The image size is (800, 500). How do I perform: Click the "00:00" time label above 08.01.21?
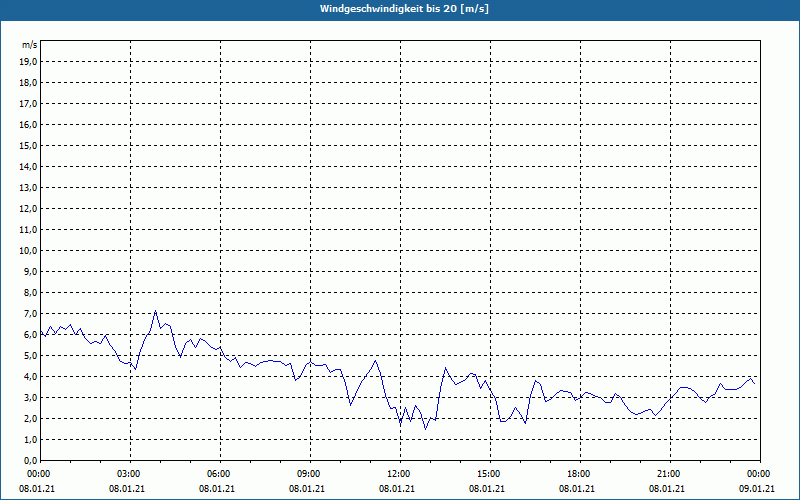38,474
